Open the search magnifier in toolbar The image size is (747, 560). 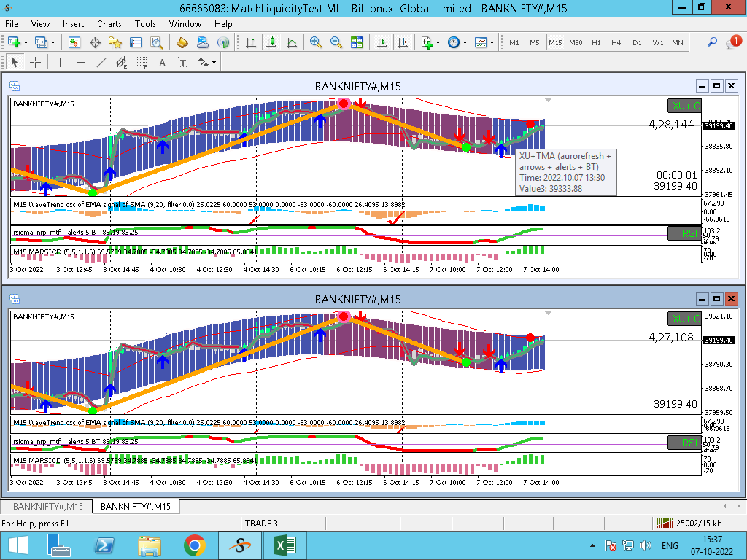point(713,42)
